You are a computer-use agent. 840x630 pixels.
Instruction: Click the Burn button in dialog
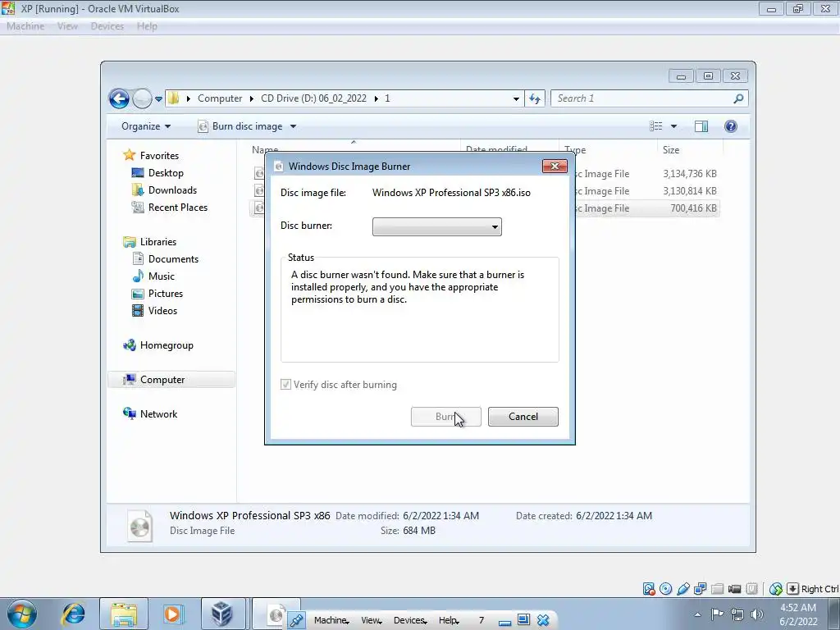click(445, 417)
